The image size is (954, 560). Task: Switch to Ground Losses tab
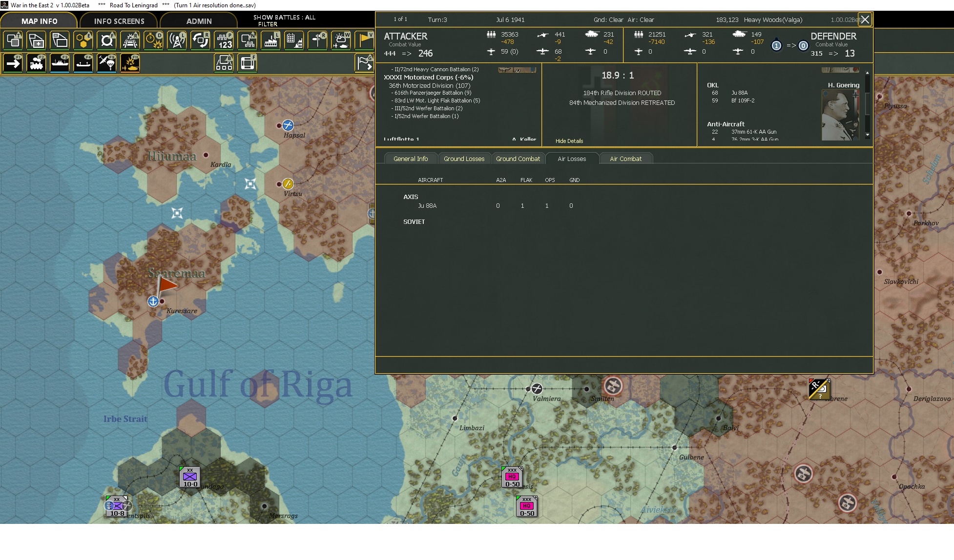click(464, 159)
